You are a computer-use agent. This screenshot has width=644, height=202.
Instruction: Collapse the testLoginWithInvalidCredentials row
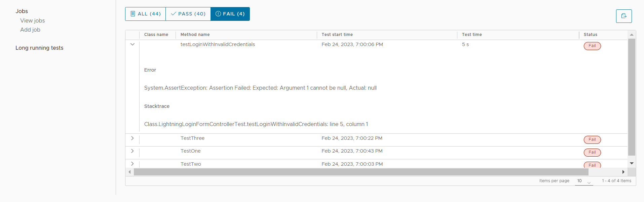pyautogui.click(x=132, y=44)
